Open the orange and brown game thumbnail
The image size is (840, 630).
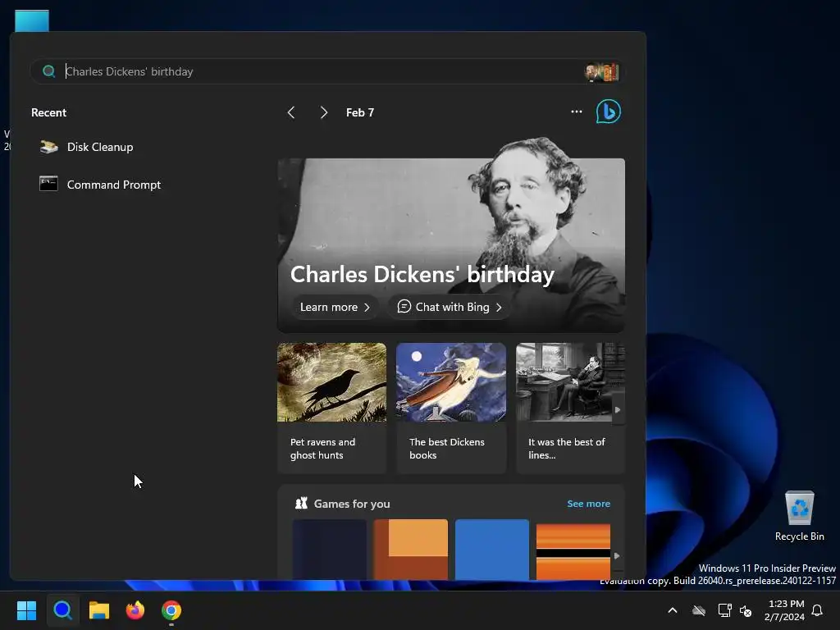tap(411, 549)
